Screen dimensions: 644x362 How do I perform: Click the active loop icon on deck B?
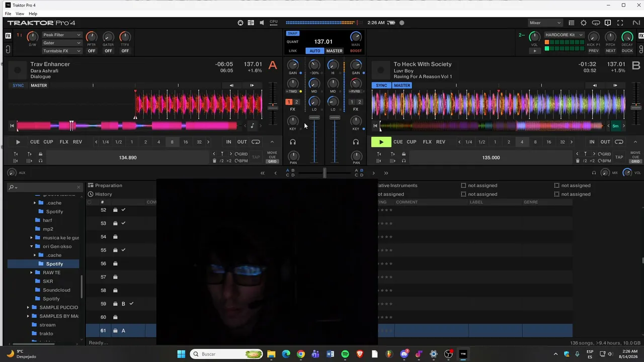[x=619, y=142]
